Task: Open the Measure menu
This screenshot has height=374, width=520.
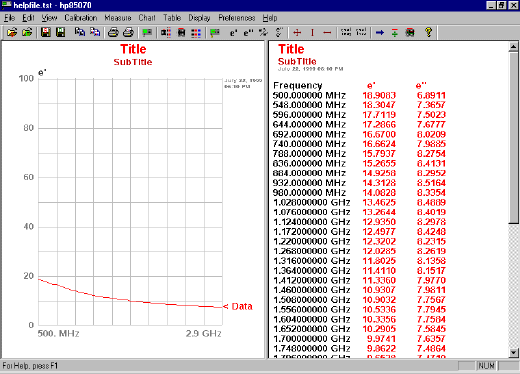Action: point(118,18)
